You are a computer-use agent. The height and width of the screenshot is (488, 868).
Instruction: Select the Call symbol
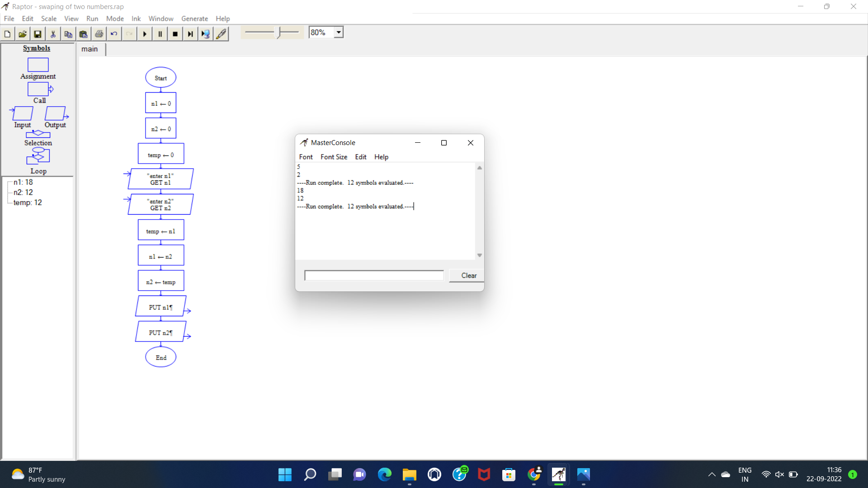[38, 89]
